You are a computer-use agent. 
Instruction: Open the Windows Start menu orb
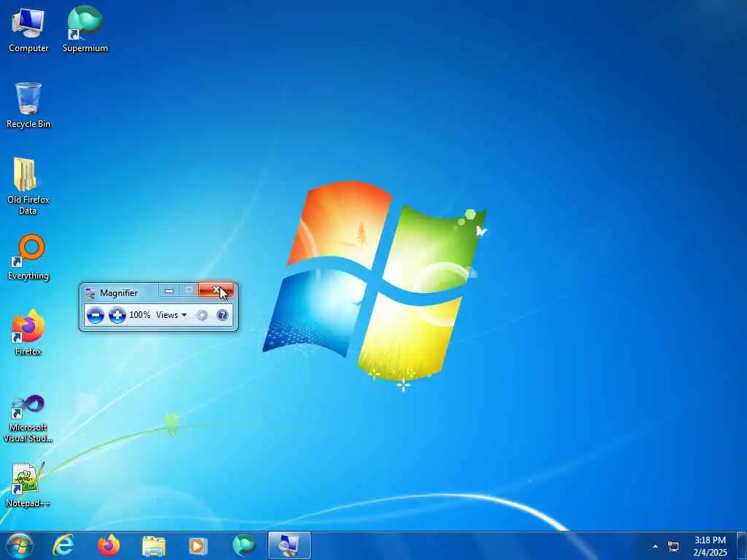20,545
